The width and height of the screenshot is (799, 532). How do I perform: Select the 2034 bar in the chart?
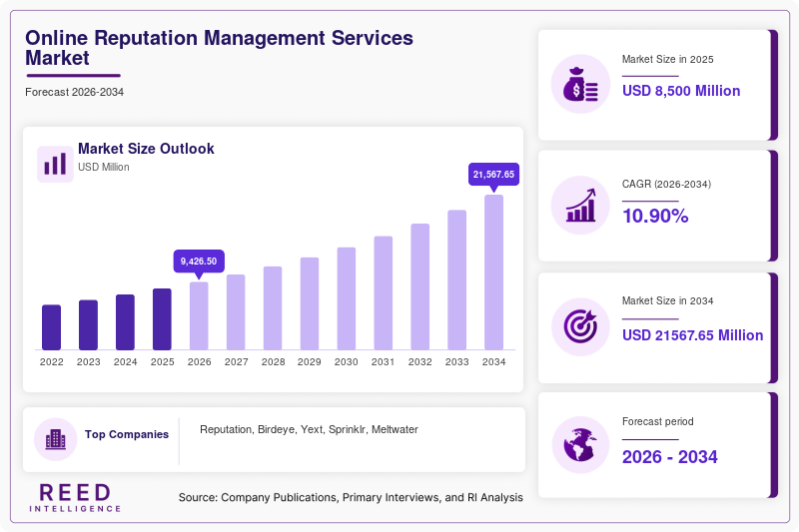click(493, 272)
